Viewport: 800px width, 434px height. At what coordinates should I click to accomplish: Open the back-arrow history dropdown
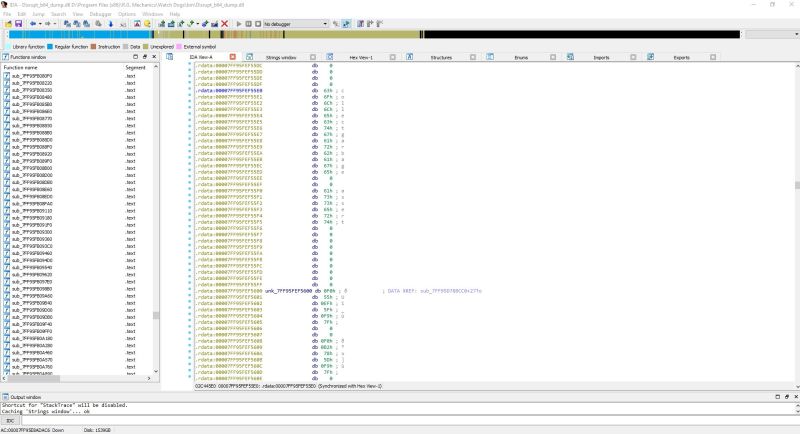click(40, 24)
